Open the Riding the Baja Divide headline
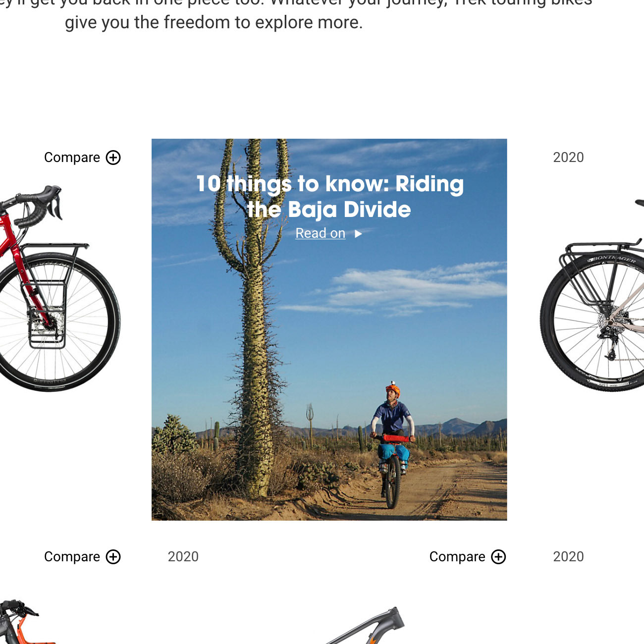Viewport: 644px width, 644px height. (330, 197)
